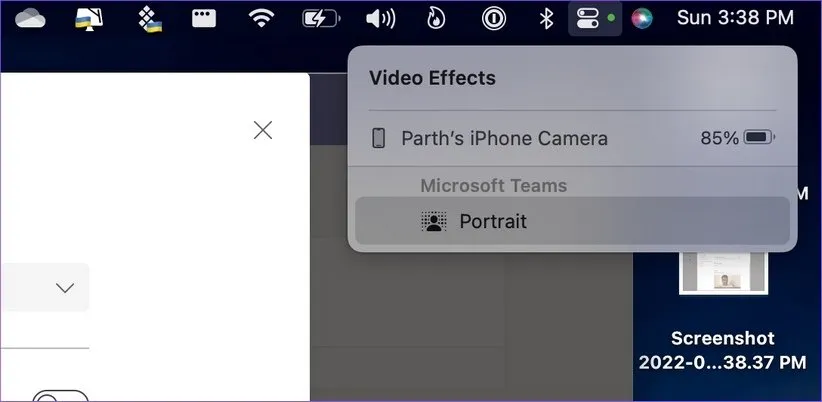
Task: Open the 1Password menu bar icon
Action: [492, 19]
